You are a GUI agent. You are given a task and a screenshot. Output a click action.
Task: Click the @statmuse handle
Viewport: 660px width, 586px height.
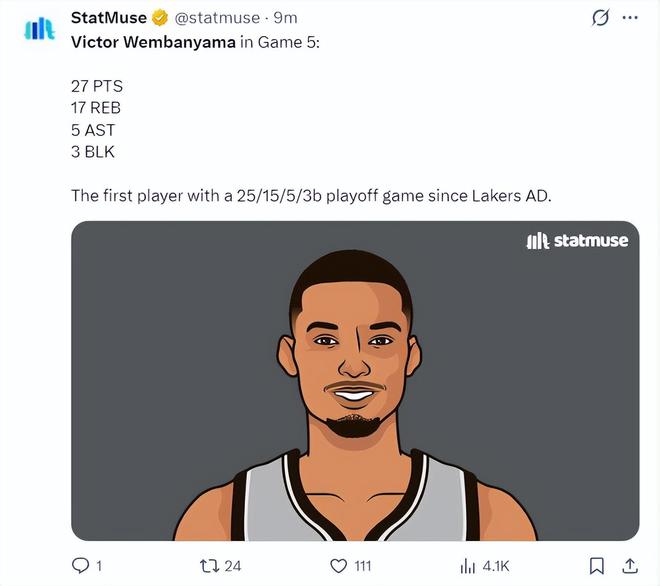217,18
